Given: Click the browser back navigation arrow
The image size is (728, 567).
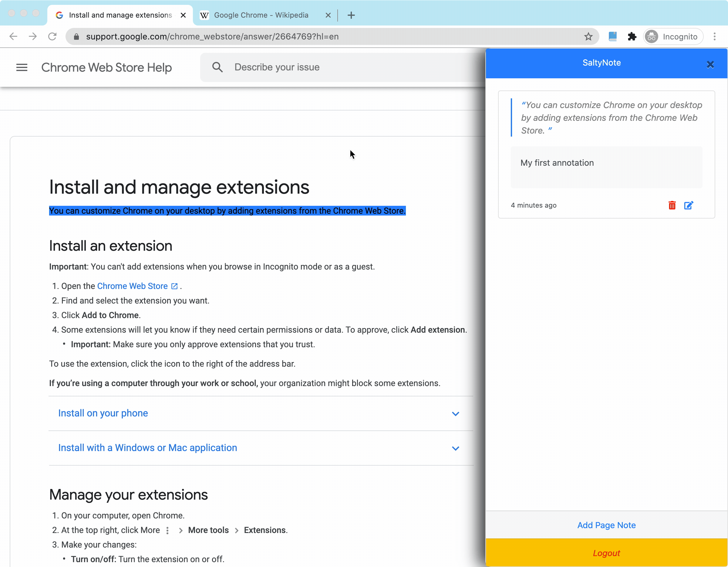Looking at the screenshot, I should click(14, 36).
